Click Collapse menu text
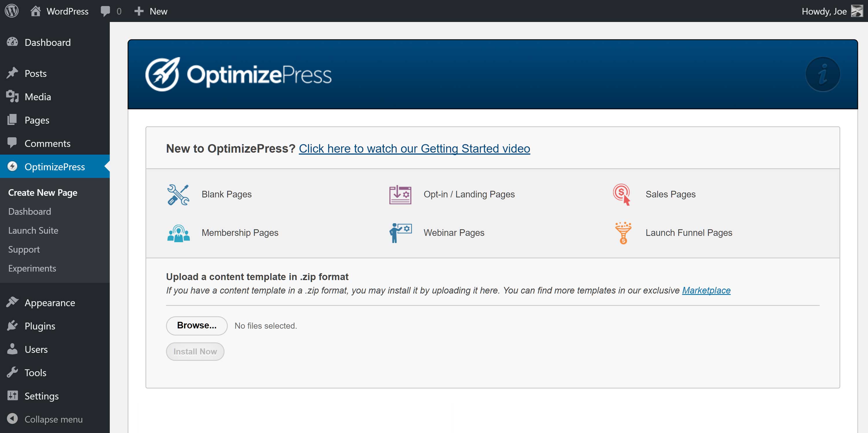The height and width of the screenshot is (433, 868). [54, 419]
